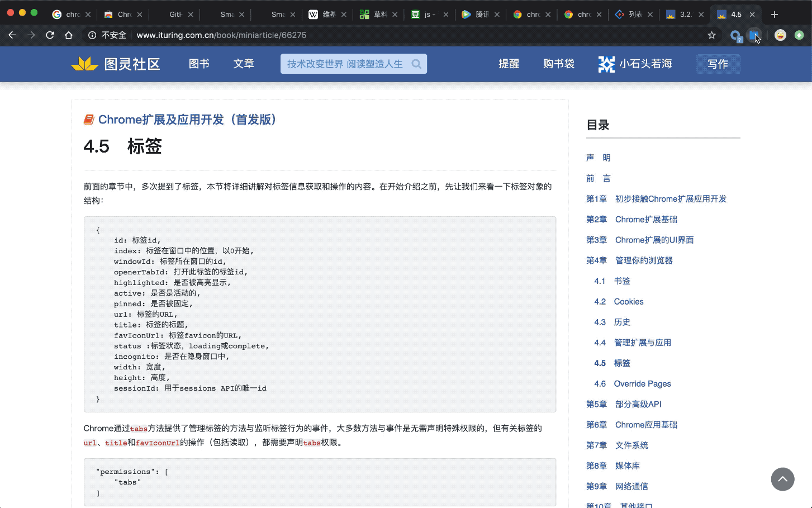Click the 写作 button
Screen dimensions: 812x508
pos(718,64)
